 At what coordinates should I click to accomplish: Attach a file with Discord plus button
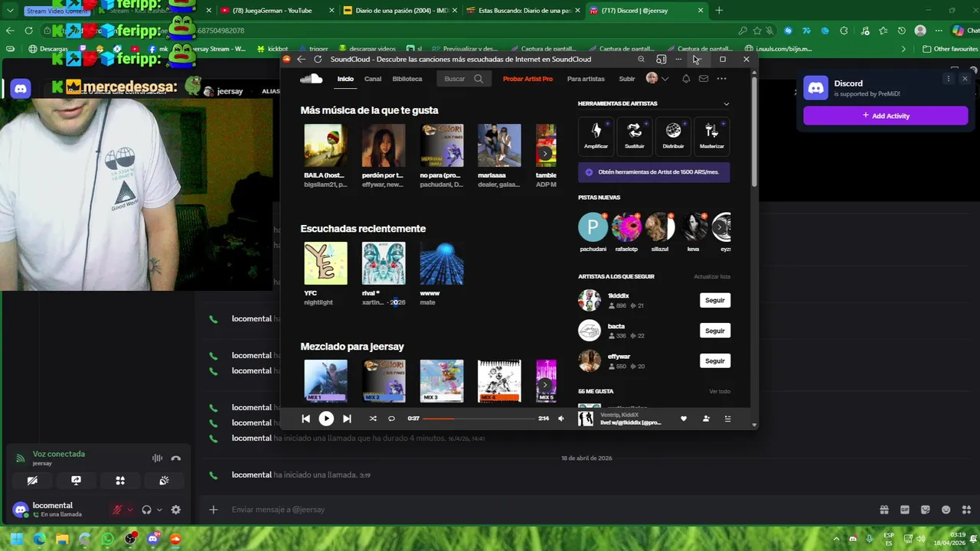[x=214, y=510]
